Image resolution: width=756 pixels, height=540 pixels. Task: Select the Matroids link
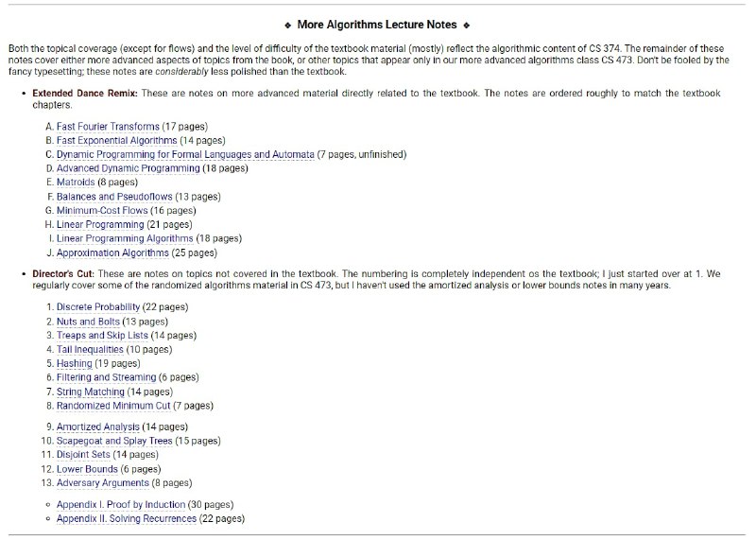(81, 183)
